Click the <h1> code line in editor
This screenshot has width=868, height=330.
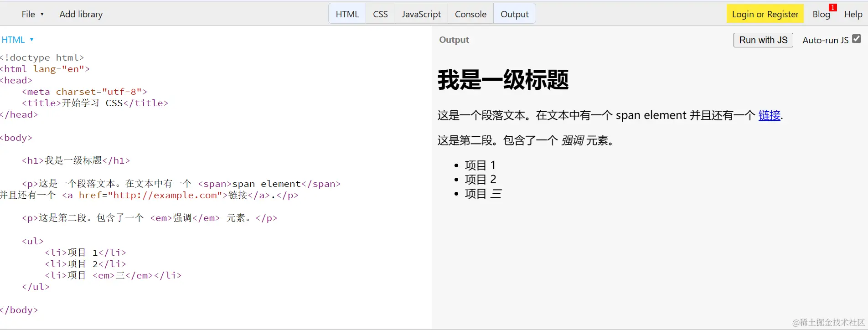point(76,160)
